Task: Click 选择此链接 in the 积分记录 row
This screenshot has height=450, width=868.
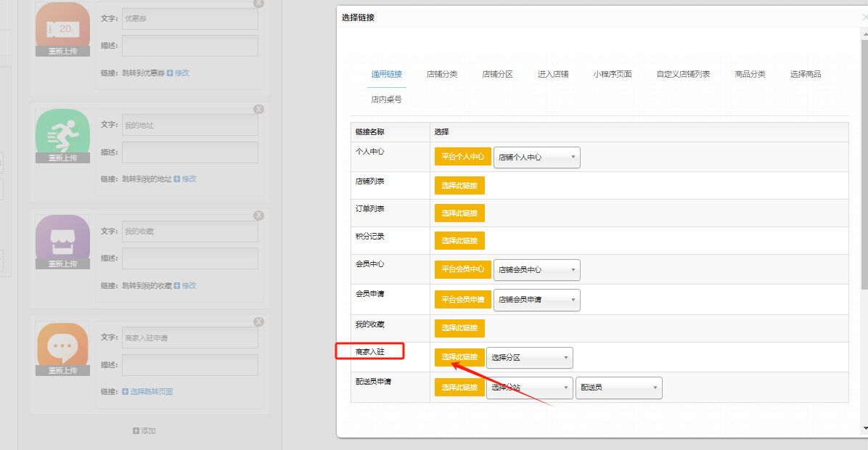Action: pyautogui.click(x=459, y=241)
